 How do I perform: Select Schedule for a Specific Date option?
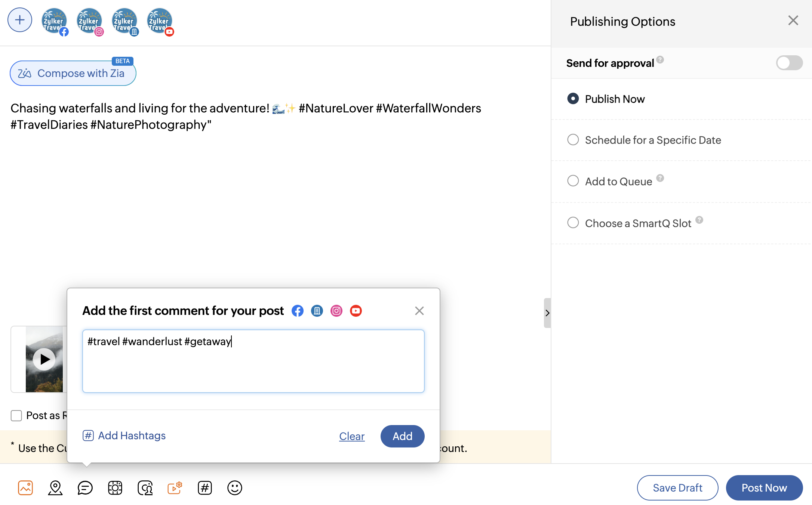point(573,140)
